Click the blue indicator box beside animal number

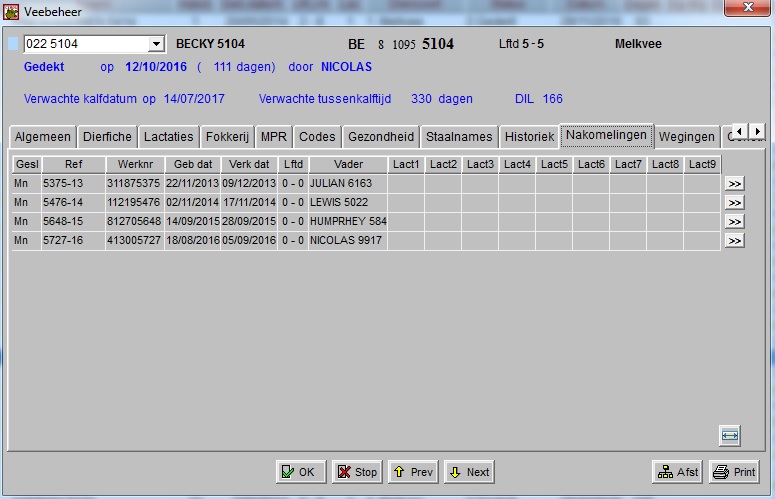pyautogui.click(x=13, y=44)
